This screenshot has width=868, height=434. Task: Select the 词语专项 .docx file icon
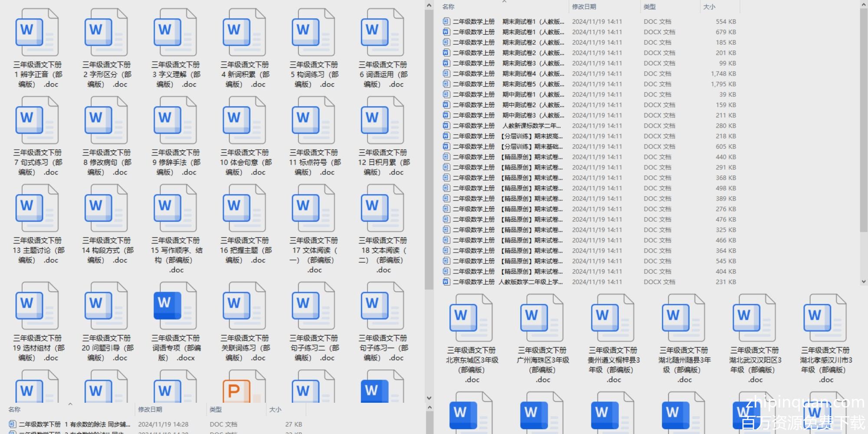pyautogui.click(x=175, y=306)
